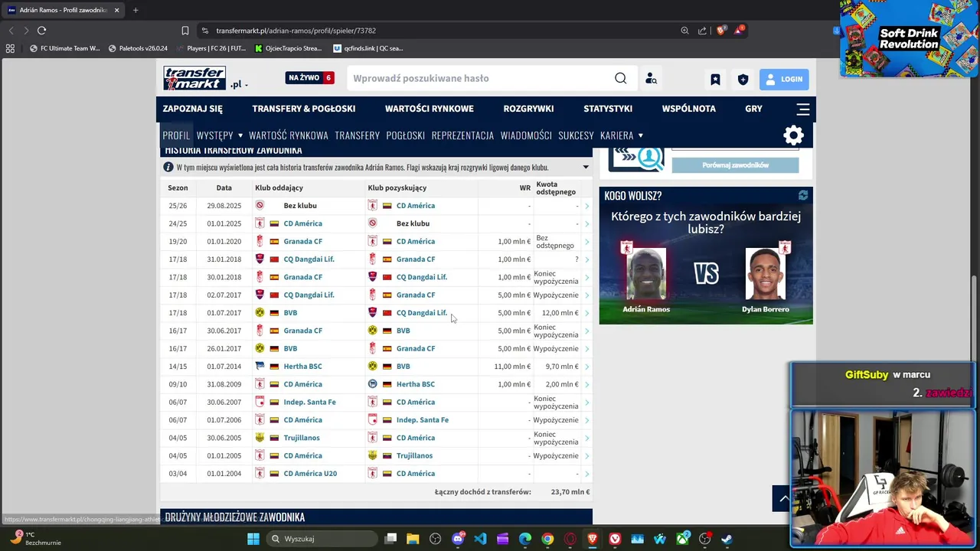
Task: Open profile settings gear icon
Action: pyautogui.click(x=793, y=135)
